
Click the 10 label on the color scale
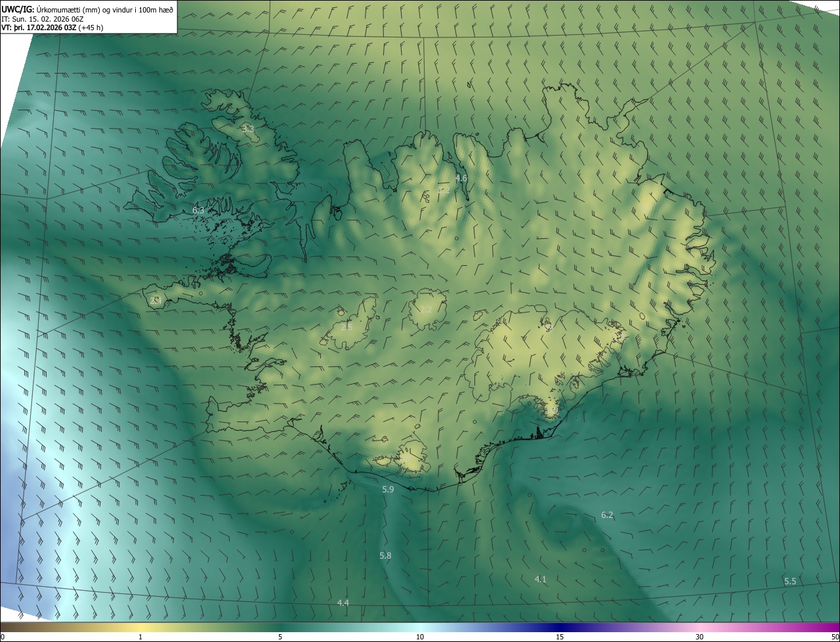pos(420,637)
